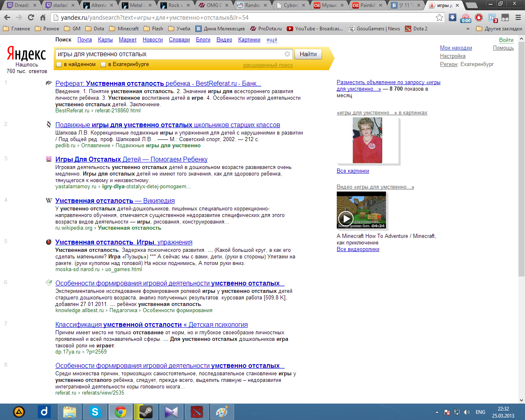Open the Dota bookmarks folder
Image resolution: width=525 pixels, height=420 pixels.
[x=95, y=29]
